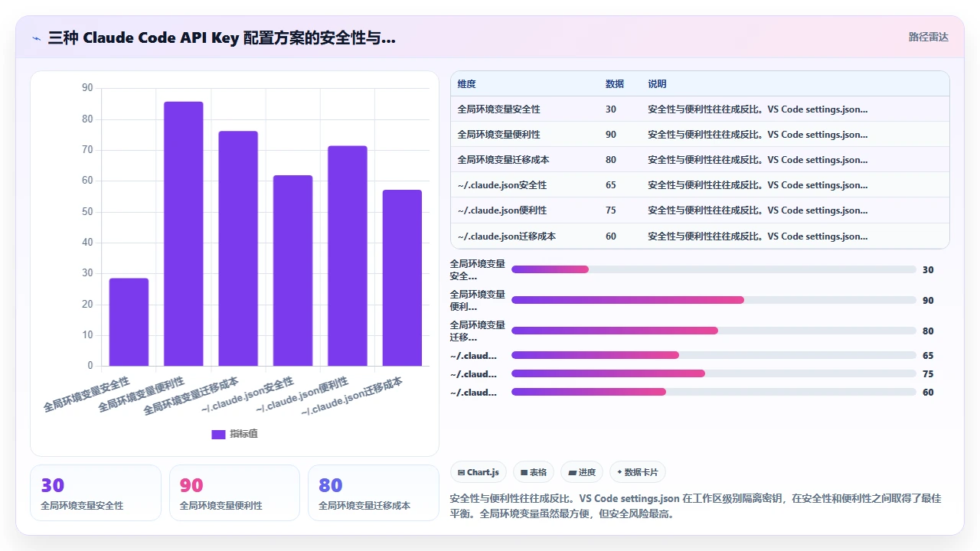Image resolution: width=980 pixels, height=551 pixels.
Task: Click the summary paragraph about VS Code settings.json
Action: pyautogui.click(x=695, y=506)
